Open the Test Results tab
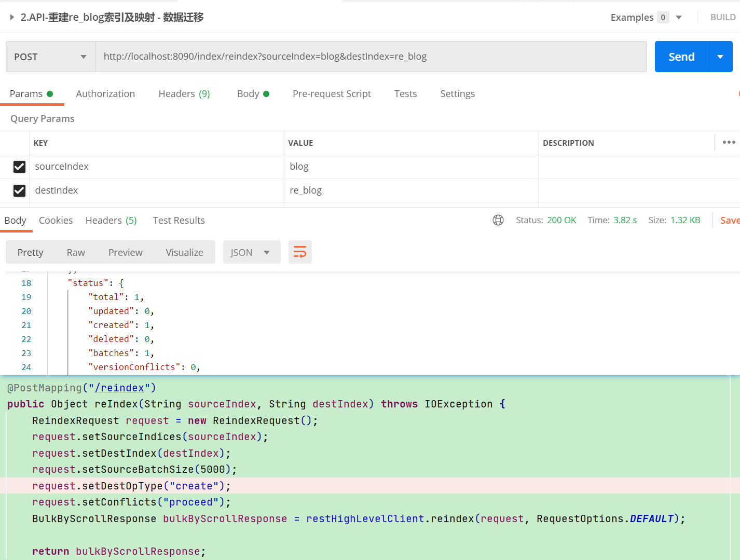Screen dimensions: 740x560 pos(179,221)
